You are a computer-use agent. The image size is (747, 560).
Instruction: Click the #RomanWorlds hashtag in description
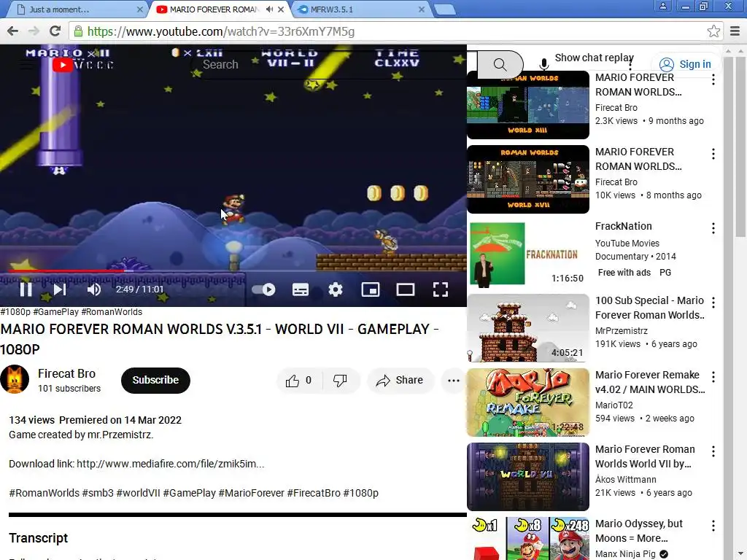pyautogui.click(x=44, y=493)
